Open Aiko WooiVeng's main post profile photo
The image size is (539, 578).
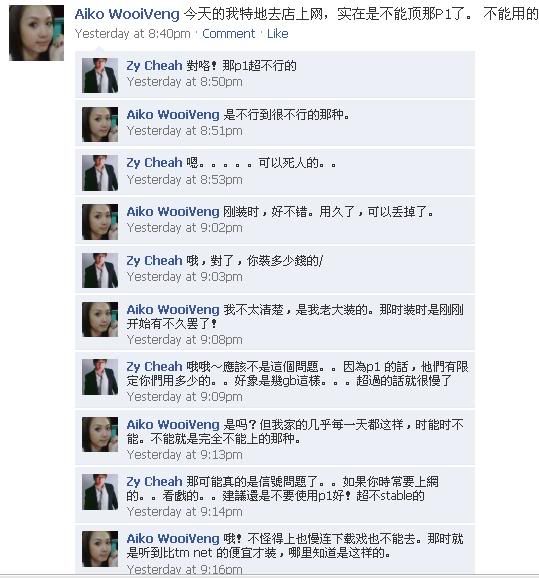[36, 33]
